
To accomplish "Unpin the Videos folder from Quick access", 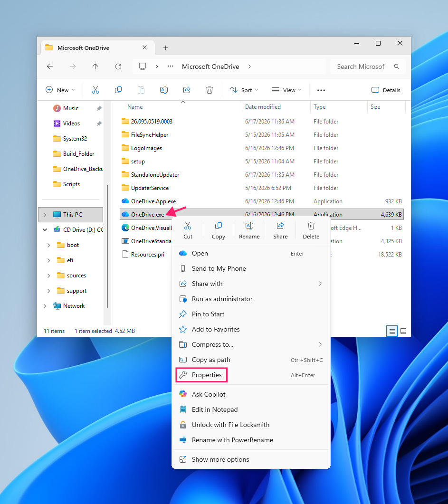I will [99, 124].
